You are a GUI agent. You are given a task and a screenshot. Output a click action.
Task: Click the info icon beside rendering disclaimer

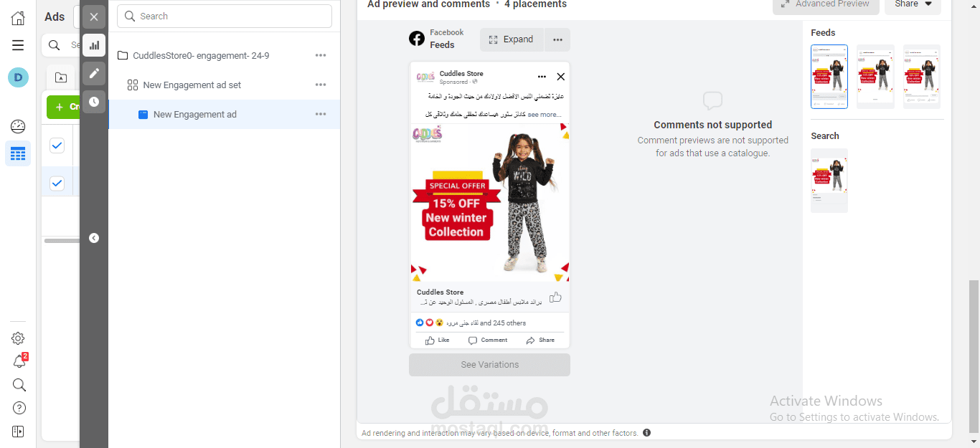pyautogui.click(x=646, y=433)
